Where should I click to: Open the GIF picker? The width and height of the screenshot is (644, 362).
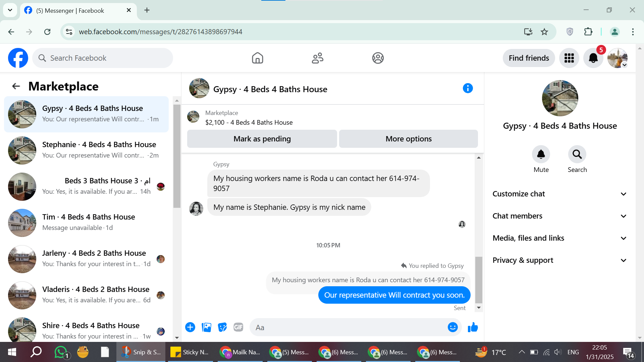[x=238, y=327]
